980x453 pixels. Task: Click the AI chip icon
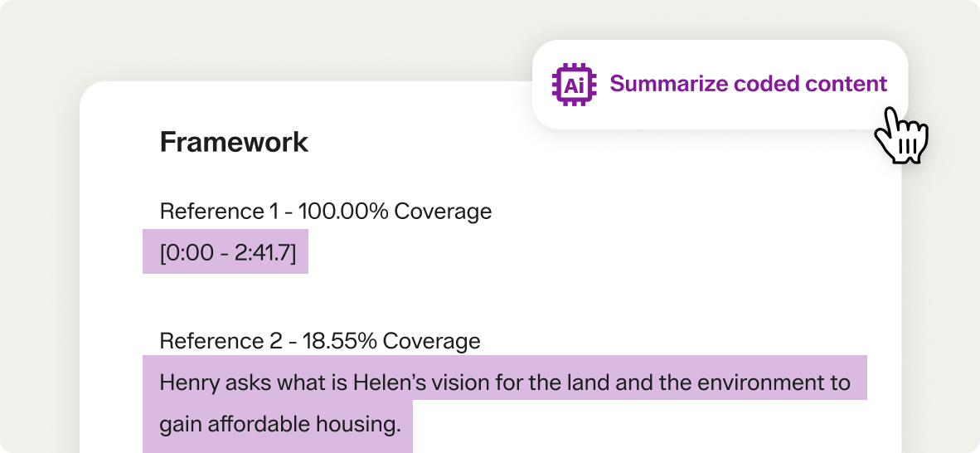point(574,85)
